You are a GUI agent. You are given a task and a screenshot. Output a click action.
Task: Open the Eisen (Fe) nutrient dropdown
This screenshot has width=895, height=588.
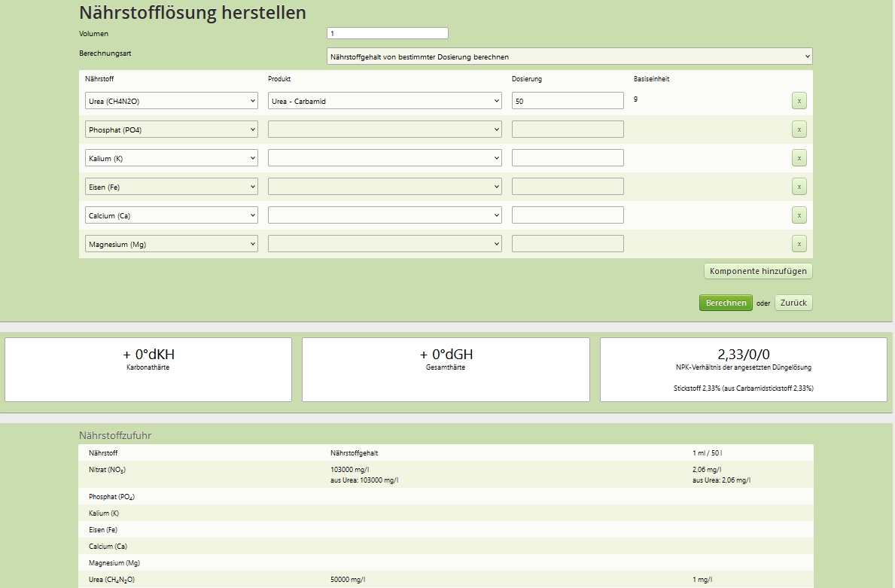pyautogui.click(x=171, y=187)
